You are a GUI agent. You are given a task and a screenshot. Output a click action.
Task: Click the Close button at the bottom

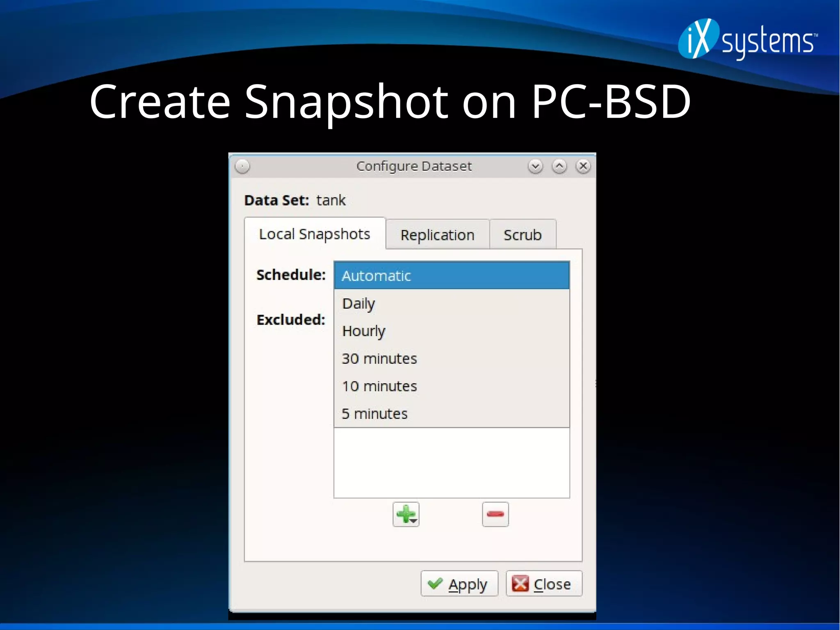click(x=544, y=584)
